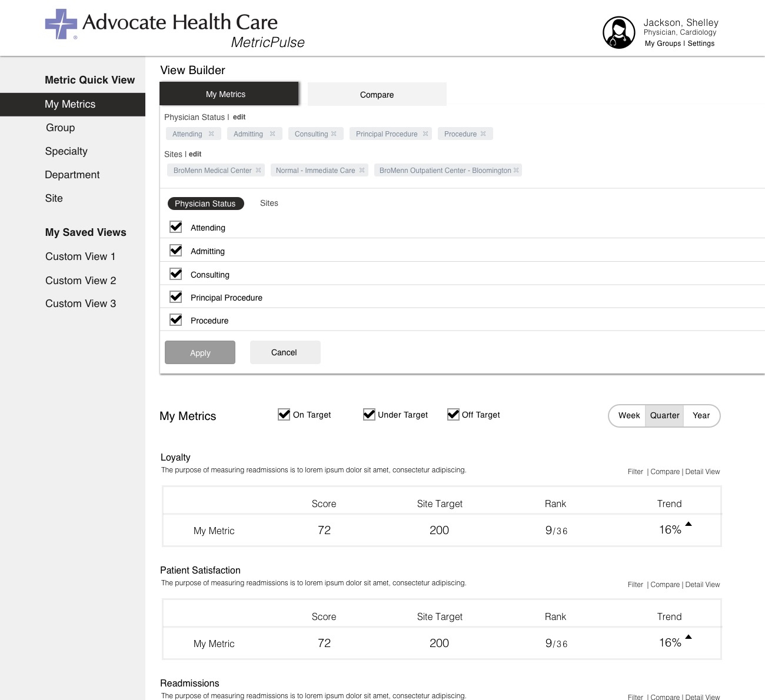Click the Cancel button
Viewport: 765px width, 700px height.
(x=285, y=352)
